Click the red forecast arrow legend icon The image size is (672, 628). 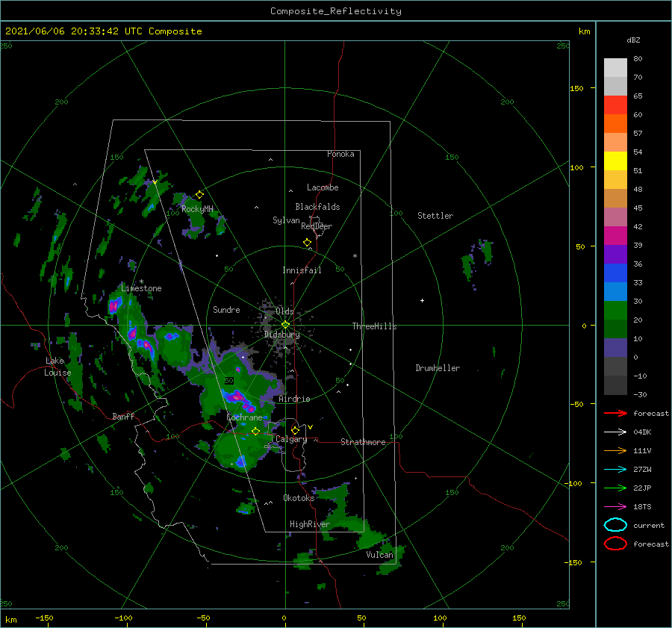pyautogui.click(x=615, y=413)
